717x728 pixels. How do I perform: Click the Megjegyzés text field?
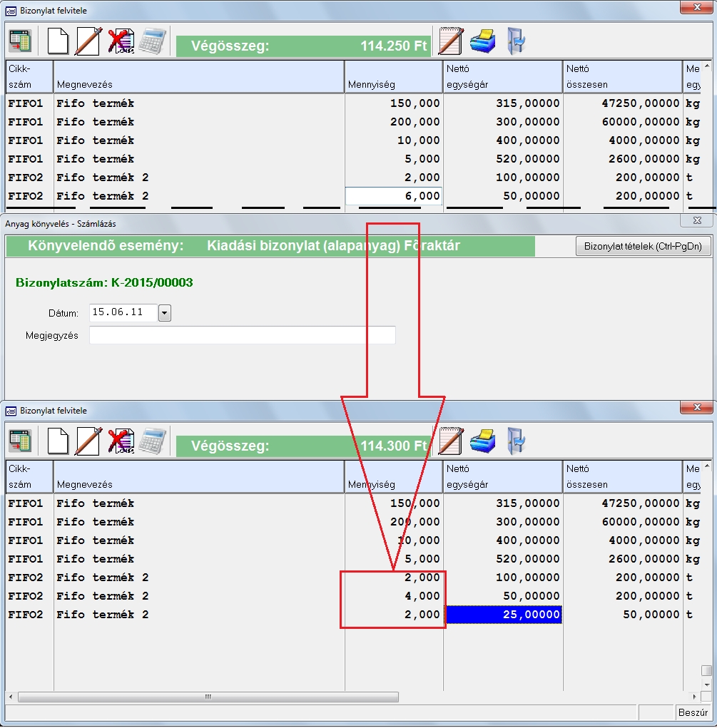(x=242, y=335)
